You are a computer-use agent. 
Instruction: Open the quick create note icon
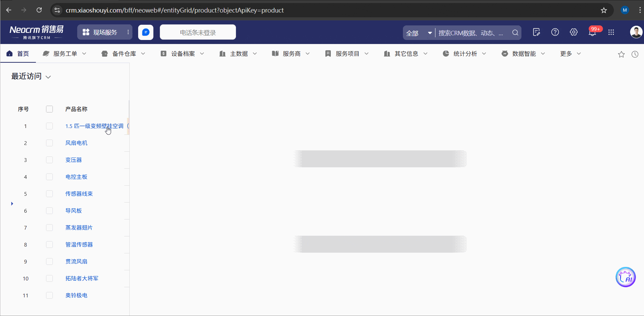pyautogui.click(x=536, y=32)
